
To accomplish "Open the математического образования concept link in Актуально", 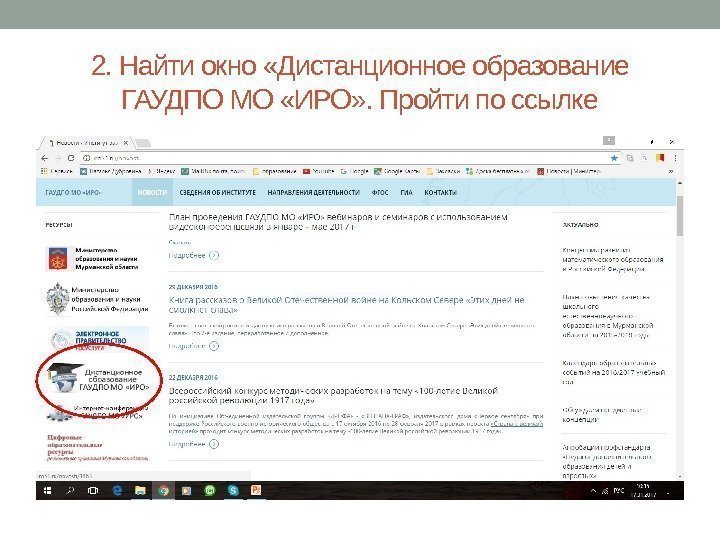I will pyautogui.click(x=613, y=259).
